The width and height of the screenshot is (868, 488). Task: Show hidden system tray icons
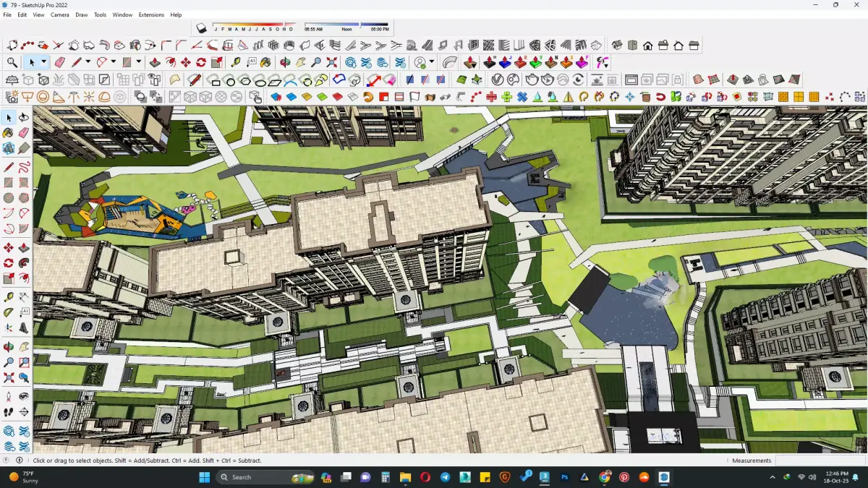coord(772,477)
